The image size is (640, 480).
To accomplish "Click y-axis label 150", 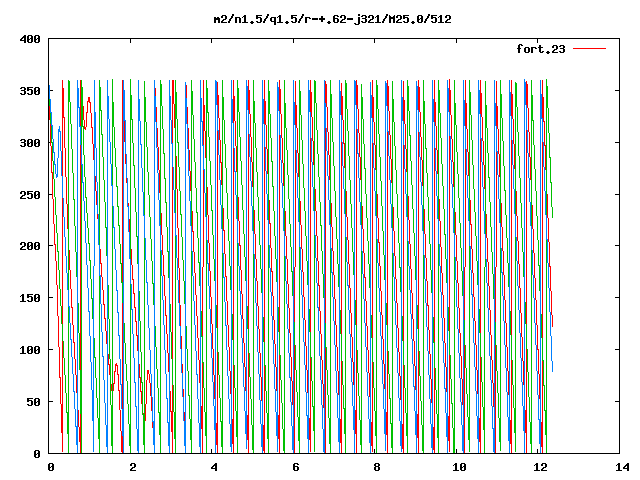I will click(x=30, y=298).
